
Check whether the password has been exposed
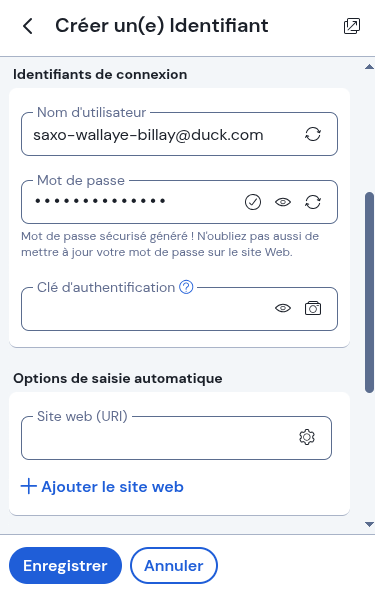(x=253, y=202)
